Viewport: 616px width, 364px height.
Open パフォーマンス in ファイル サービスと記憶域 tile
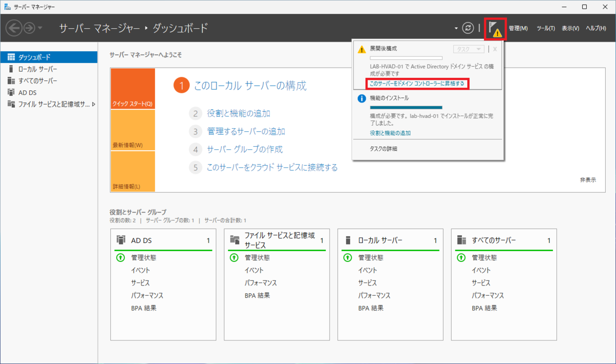[x=261, y=283]
